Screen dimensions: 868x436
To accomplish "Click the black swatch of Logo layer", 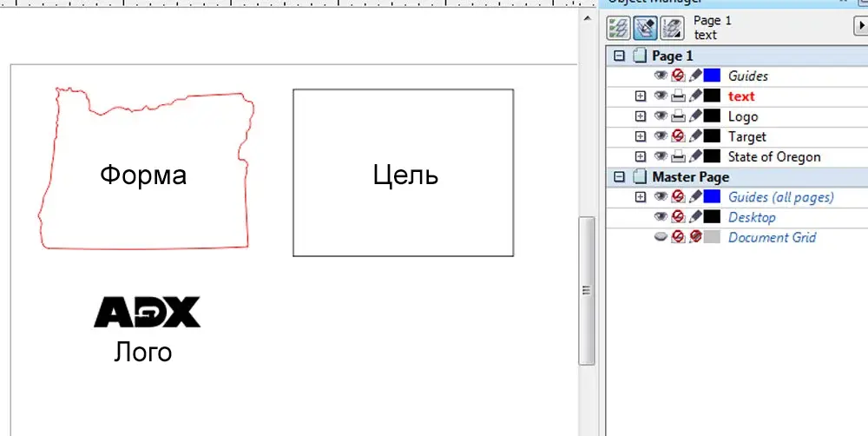I will point(712,116).
